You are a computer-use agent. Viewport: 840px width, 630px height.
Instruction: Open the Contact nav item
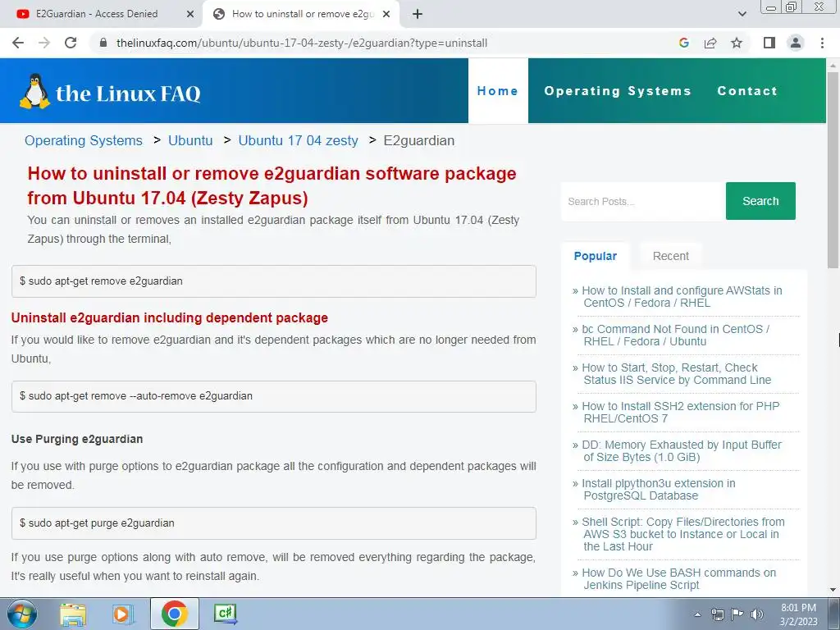point(747,91)
